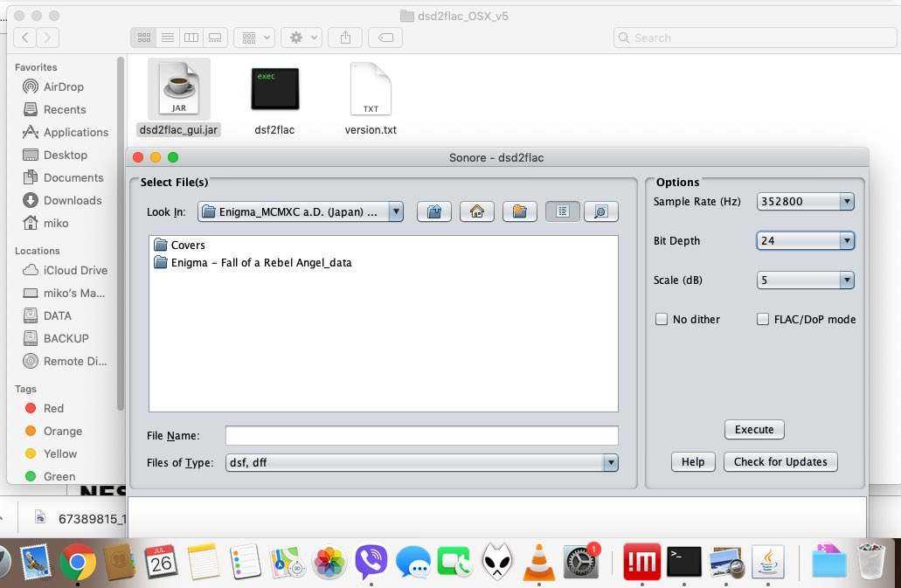
Task: Focus the File Name text field
Action: pyautogui.click(x=422, y=436)
